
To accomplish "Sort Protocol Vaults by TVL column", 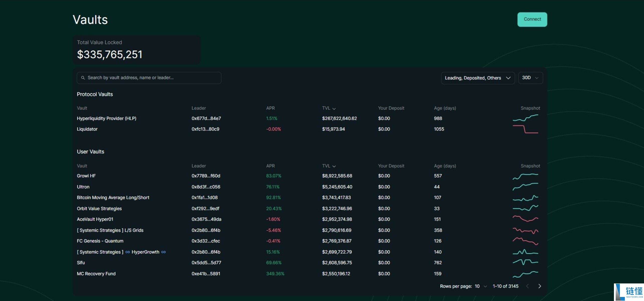I will (x=329, y=108).
